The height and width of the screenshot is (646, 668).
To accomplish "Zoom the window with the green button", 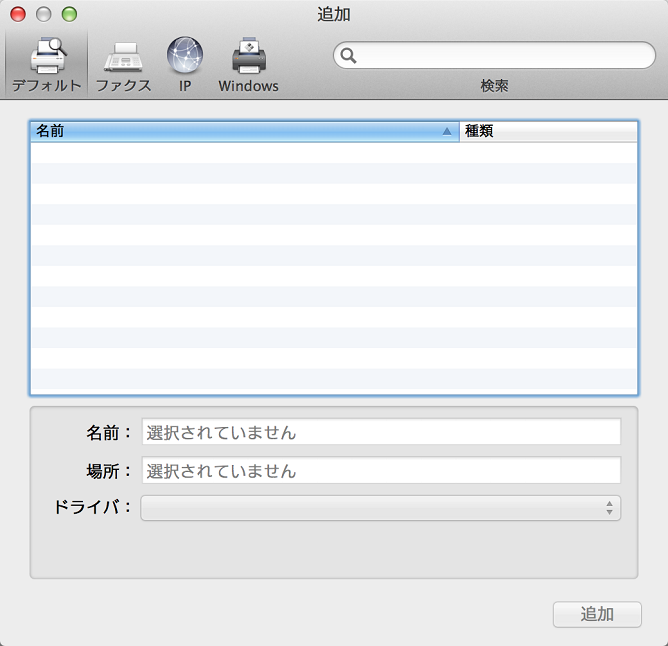I will (69, 14).
